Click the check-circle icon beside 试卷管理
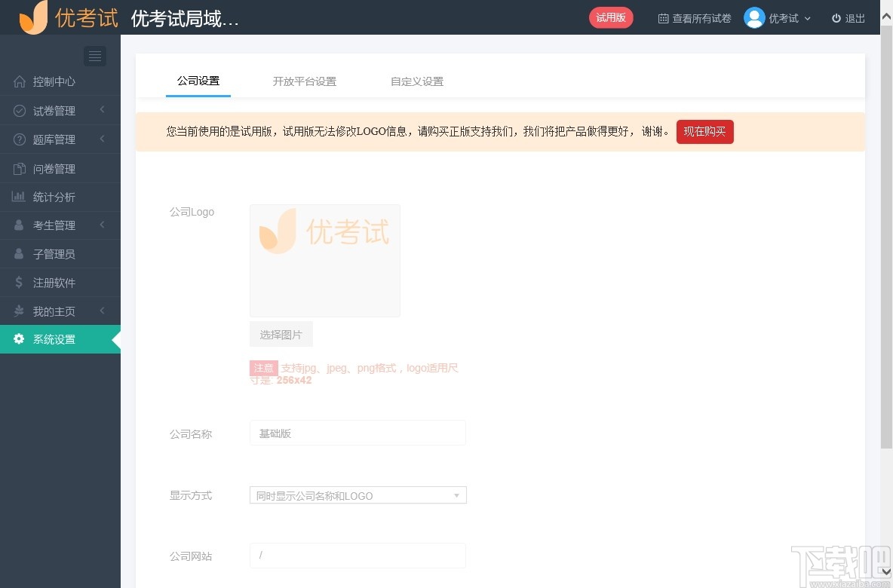Screen dimensions: 893x588 point(20,110)
